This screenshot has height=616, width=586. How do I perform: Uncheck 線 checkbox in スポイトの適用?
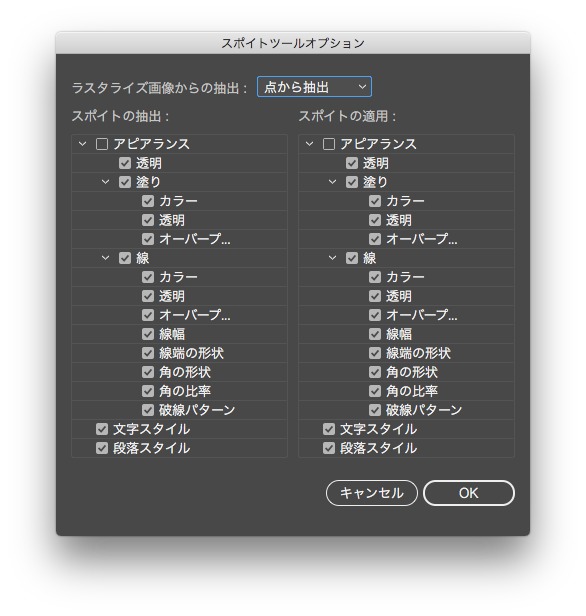(352, 258)
